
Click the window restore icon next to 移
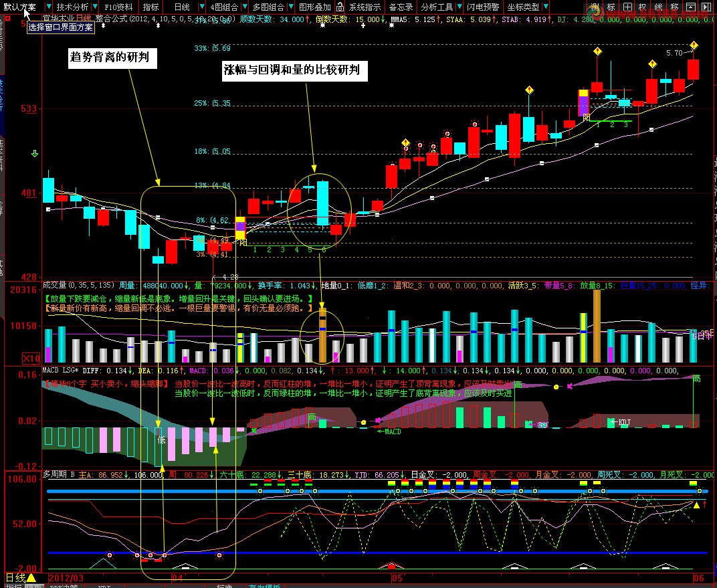(691, 7)
